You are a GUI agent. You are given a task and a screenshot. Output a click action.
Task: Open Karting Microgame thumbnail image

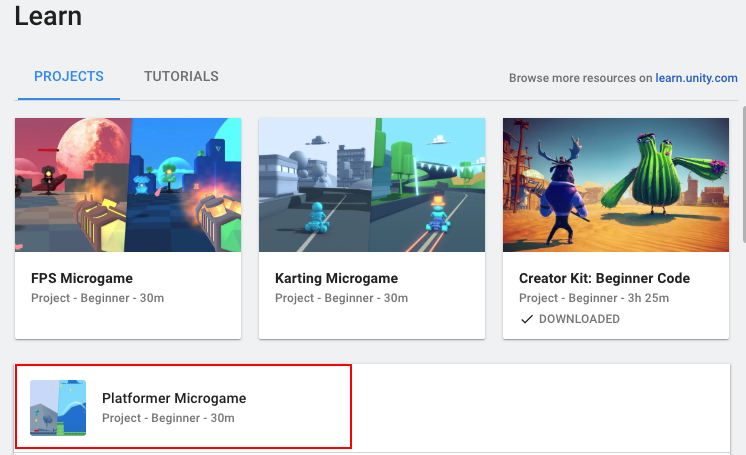click(372, 185)
